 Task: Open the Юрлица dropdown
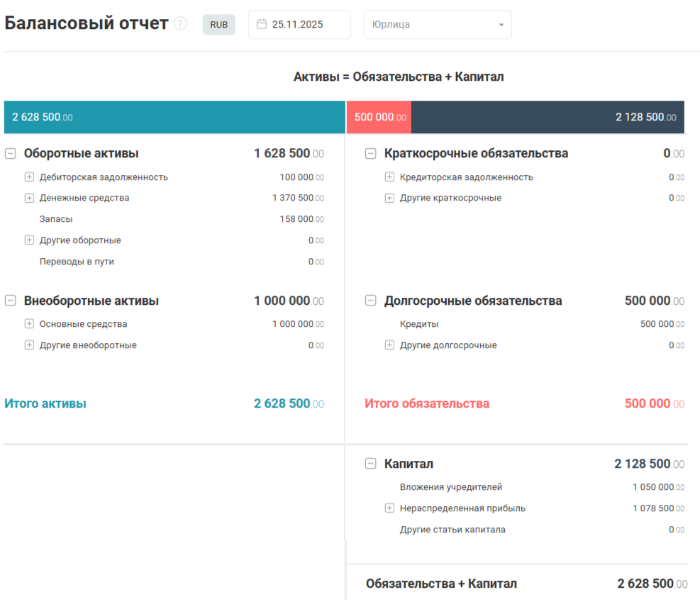click(437, 25)
